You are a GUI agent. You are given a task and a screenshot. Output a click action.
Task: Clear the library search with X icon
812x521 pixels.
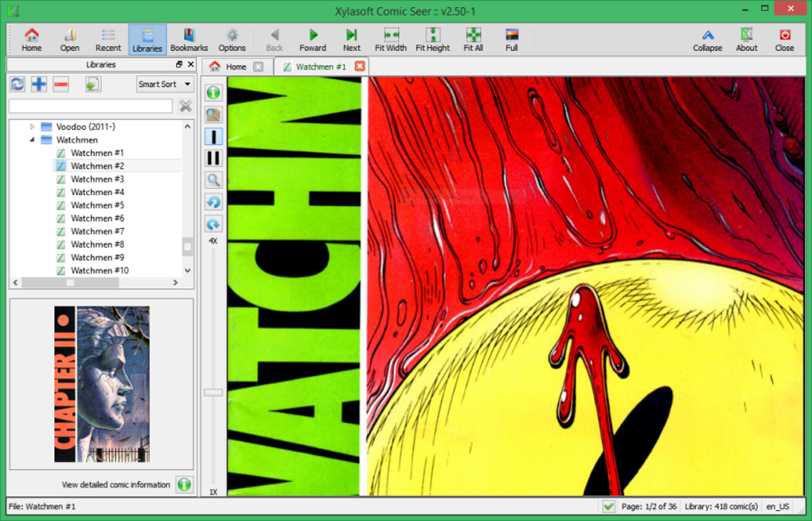click(x=185, y=106)
